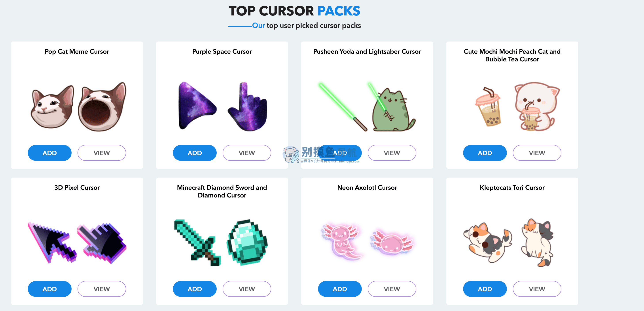Open the Kleptocats Tori Cursor title
The height and width of the screenshot is (311, 644).
512,188
